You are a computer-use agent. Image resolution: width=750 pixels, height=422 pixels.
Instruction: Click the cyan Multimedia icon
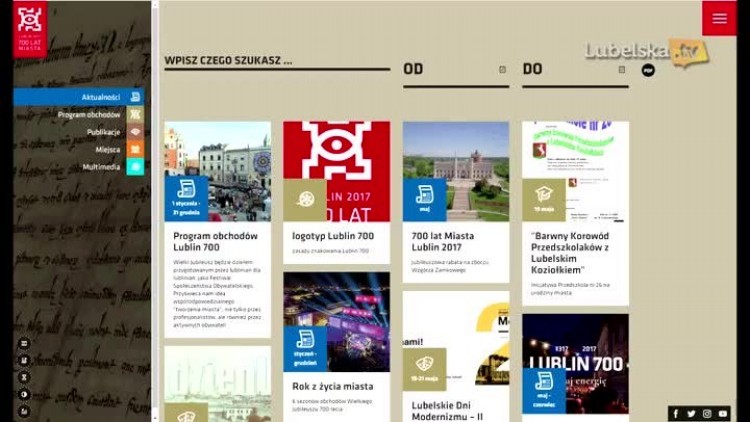pyautogui.click(x=135, y=167)
